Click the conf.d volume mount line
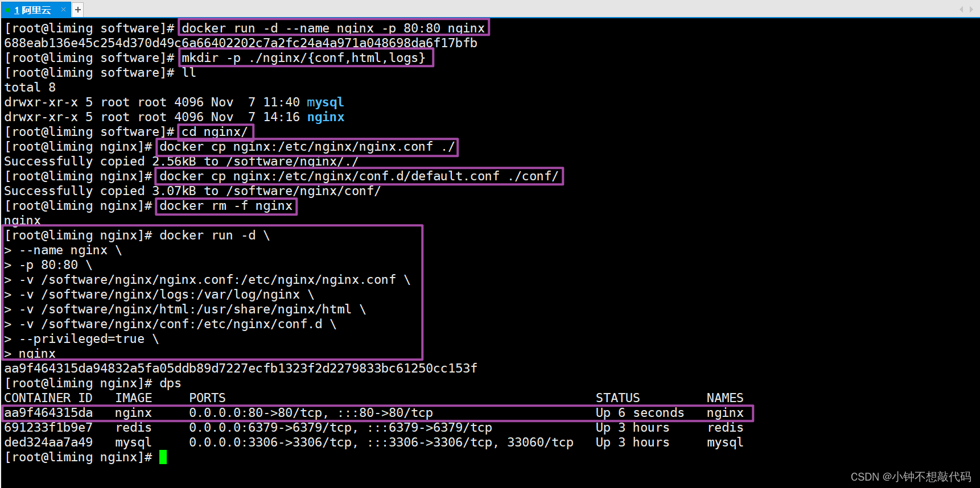This screenshot has width=980, height=488. click(x=170, y=324)
